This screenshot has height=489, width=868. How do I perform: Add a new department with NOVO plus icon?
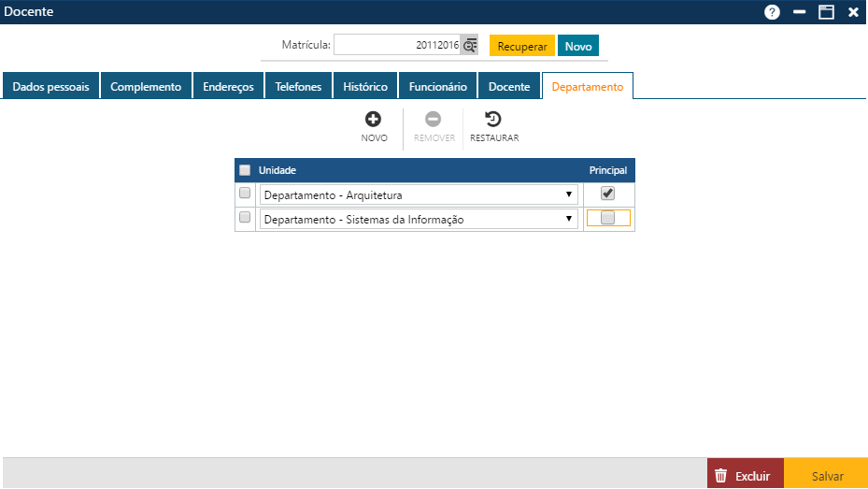click(373, 119)
